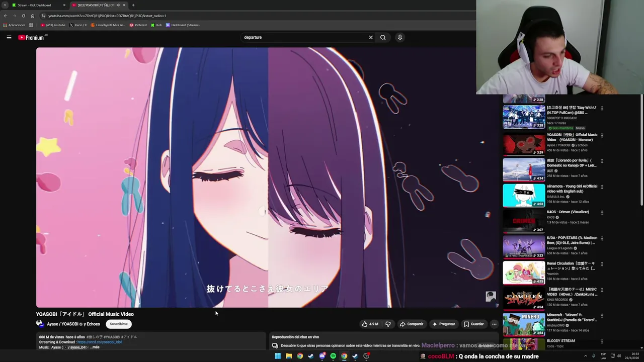
Task: Open options menu for Llorando por lluvia
Action: (602, 161)
